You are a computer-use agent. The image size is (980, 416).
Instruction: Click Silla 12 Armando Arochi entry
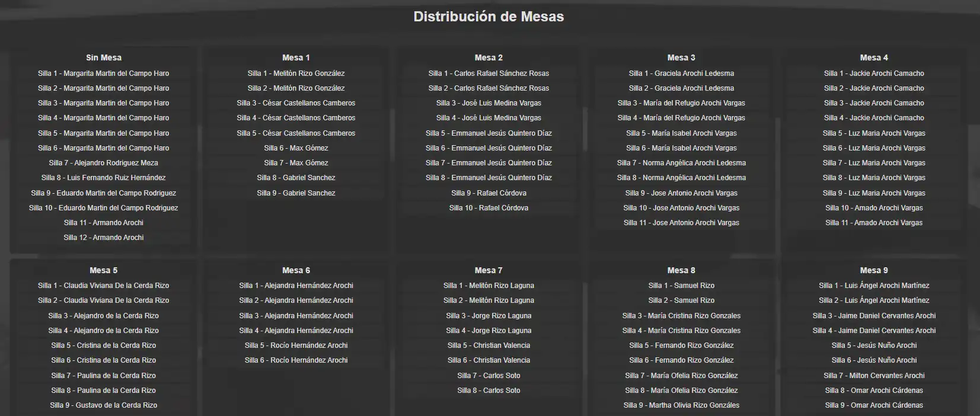point(104,238)
